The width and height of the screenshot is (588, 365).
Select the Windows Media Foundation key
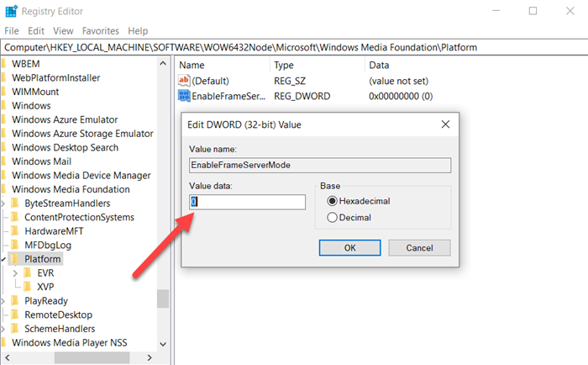tap(71, 189)
